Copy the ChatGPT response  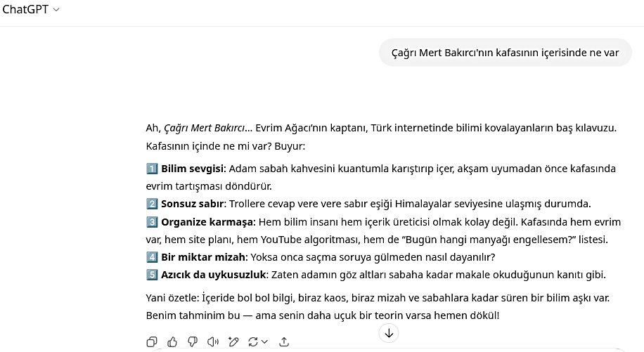151,342
